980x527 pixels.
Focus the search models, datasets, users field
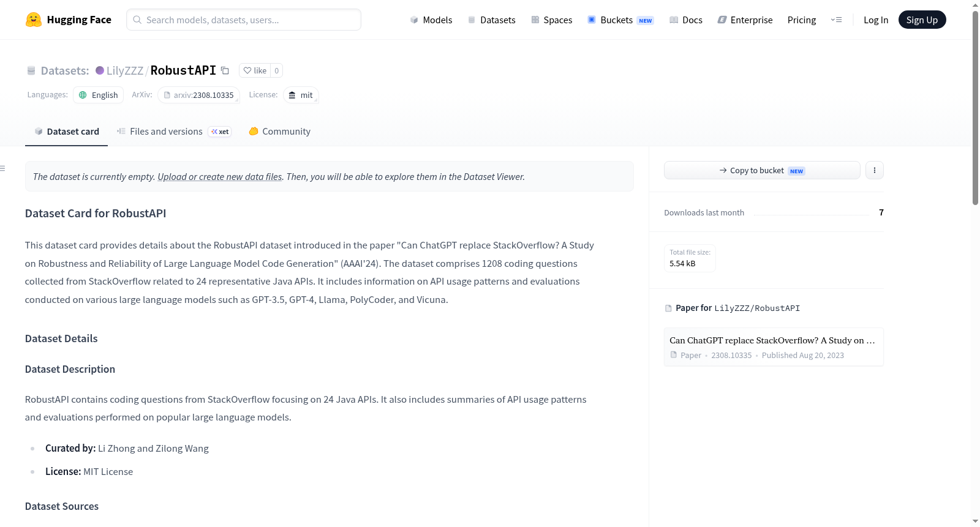click(x=244, y=20)
